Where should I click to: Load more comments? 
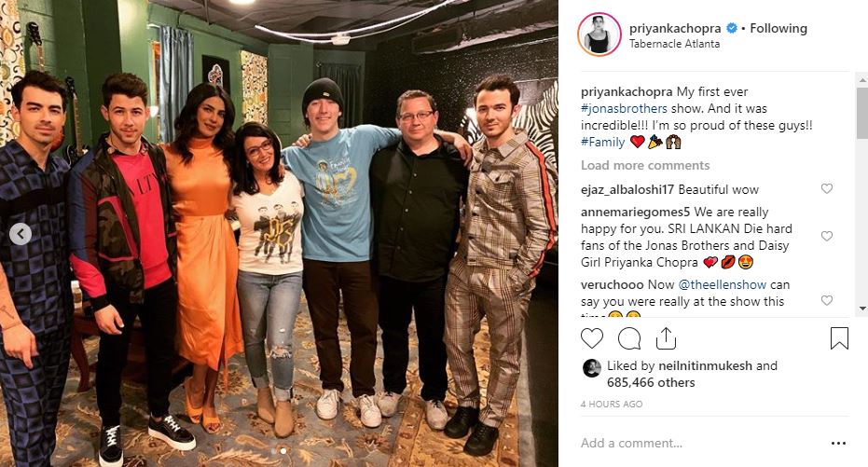tap(645, 165)
